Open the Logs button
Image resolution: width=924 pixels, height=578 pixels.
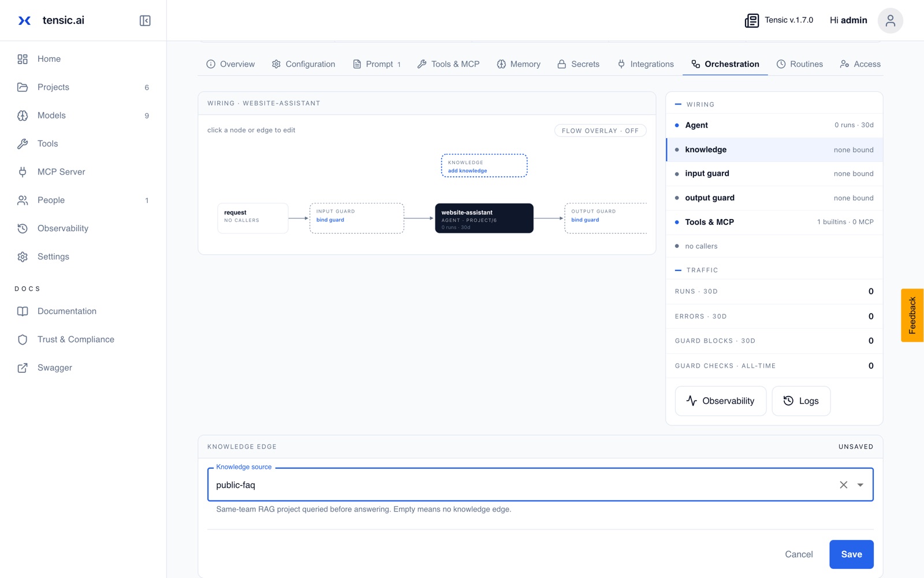click(801, 401)
